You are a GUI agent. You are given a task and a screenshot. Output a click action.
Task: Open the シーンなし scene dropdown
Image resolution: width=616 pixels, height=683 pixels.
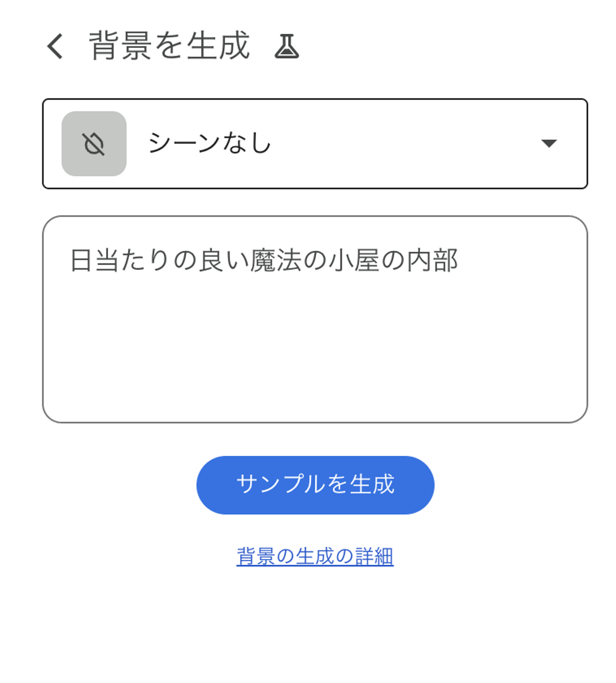point(315,144)
